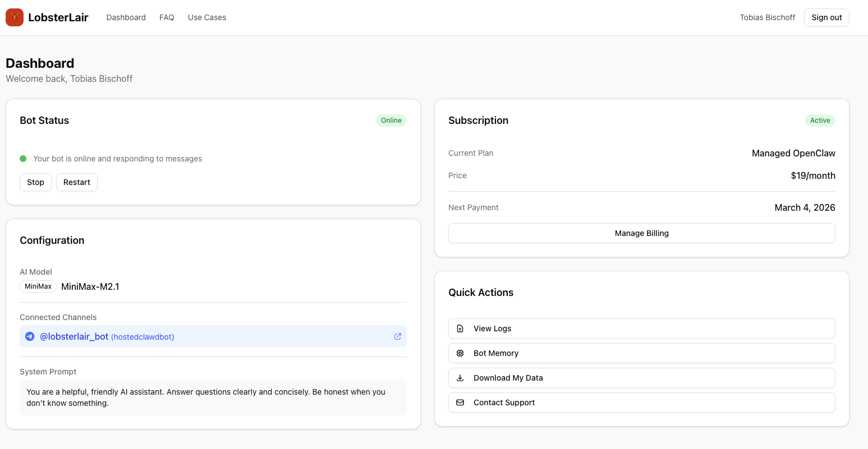Restart the bot
The width and height of the screenshot is (868, 449).
[x=77, y=182]
